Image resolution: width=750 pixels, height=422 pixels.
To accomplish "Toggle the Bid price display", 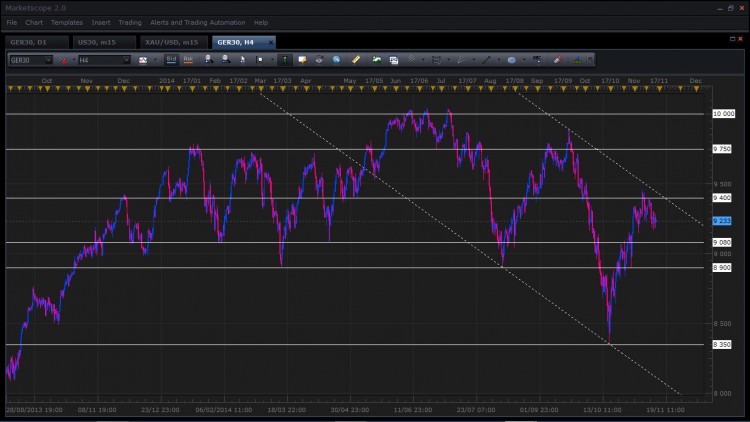I will [x=171, y=60].
